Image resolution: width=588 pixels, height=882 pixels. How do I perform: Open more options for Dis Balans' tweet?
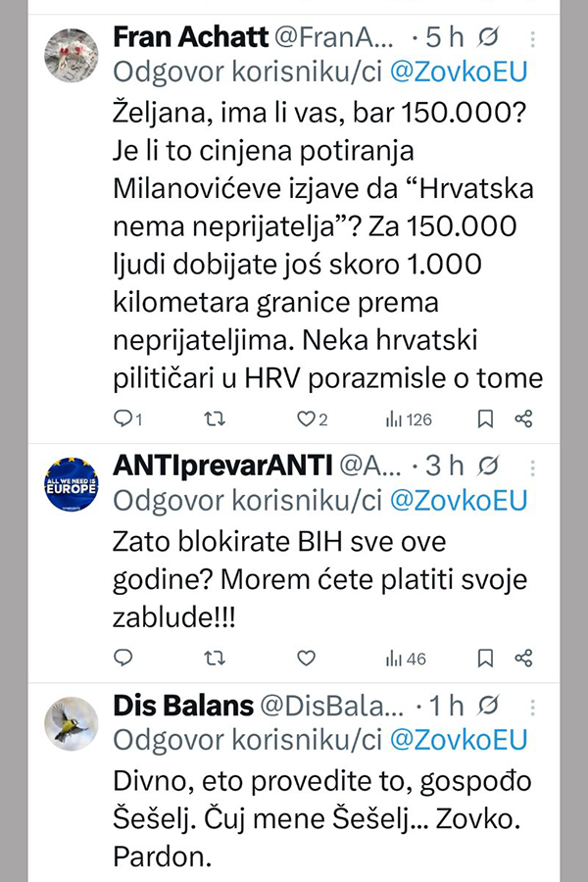pyautogui.click(x=532, y=706)
